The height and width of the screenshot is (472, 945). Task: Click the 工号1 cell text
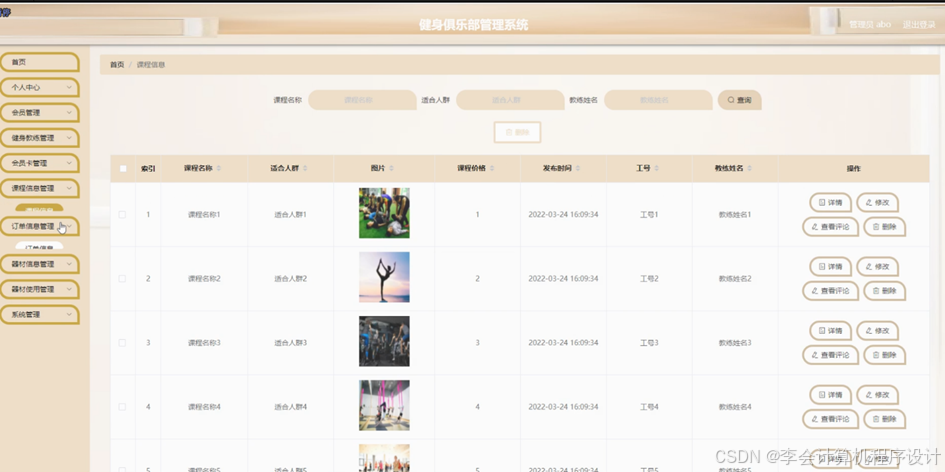coord(649,215)
